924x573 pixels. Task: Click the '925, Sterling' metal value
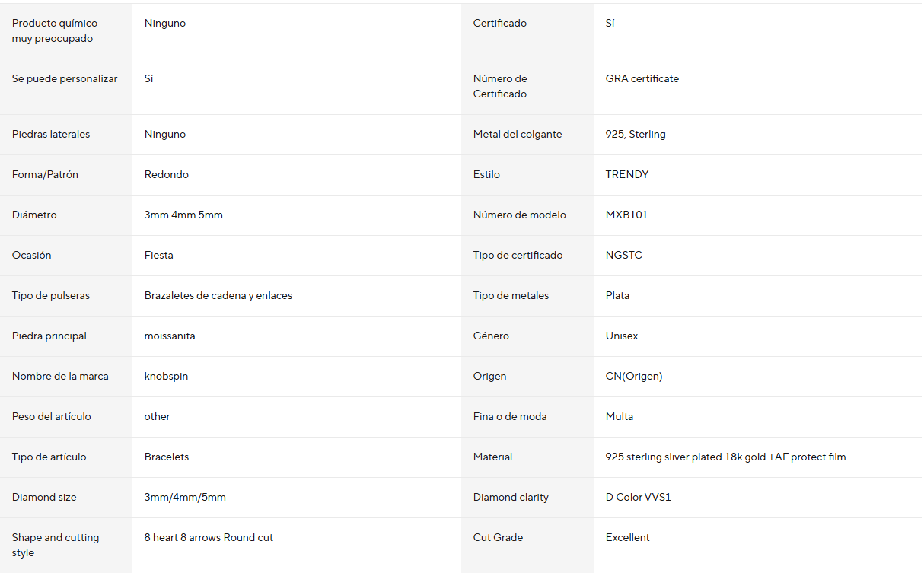(636, 134)
